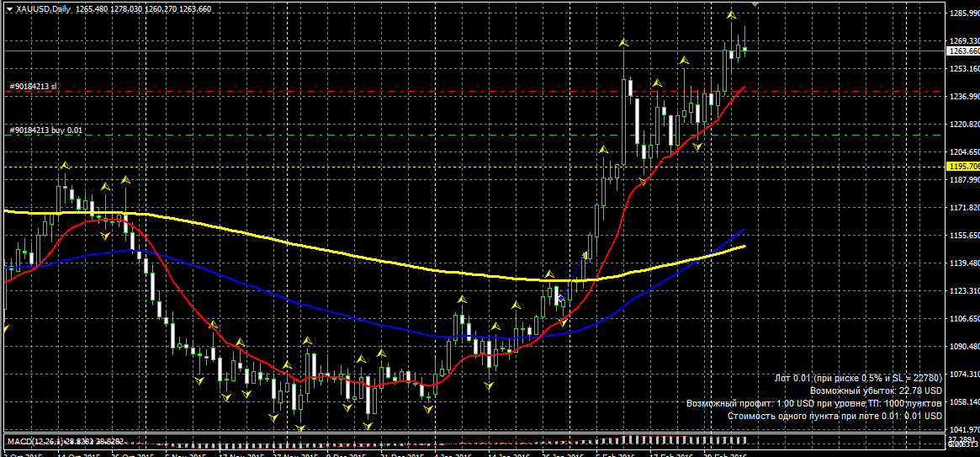Viewport: 980px width, 457px height.
Task: Click the OHLC value 1278.030 in header
Action: click(125, 8)
